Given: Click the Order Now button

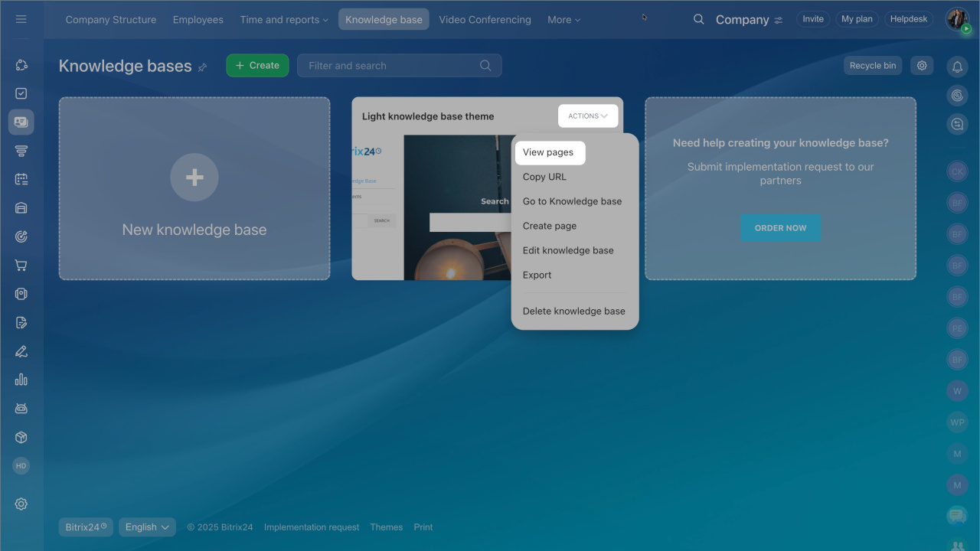Looking at the screenshot, I should 780,228.
